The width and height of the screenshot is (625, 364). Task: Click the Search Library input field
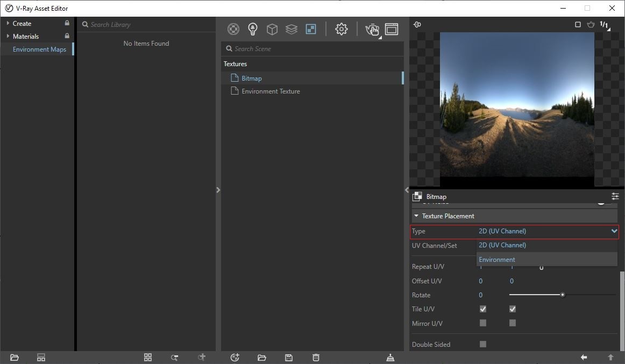point(146,25)
